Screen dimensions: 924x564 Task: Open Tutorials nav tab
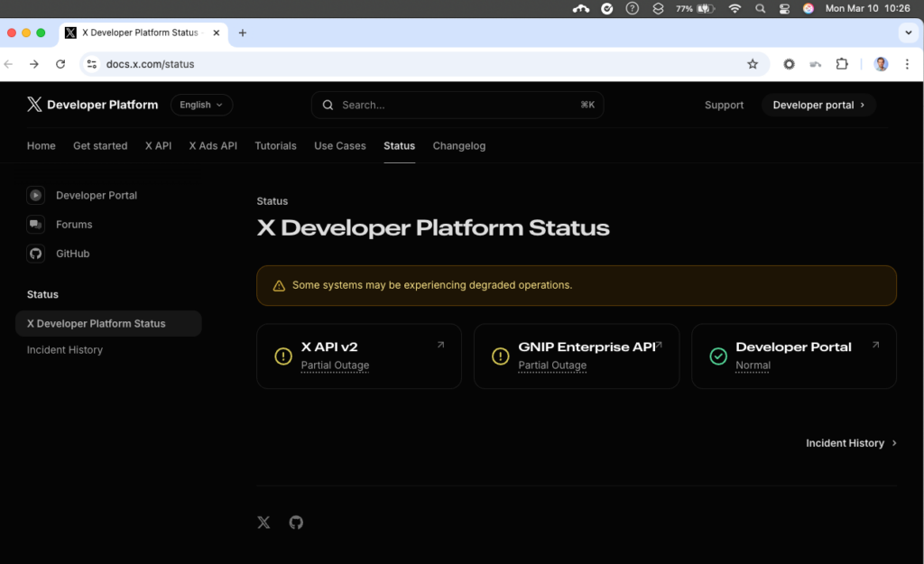click(276, 145)
